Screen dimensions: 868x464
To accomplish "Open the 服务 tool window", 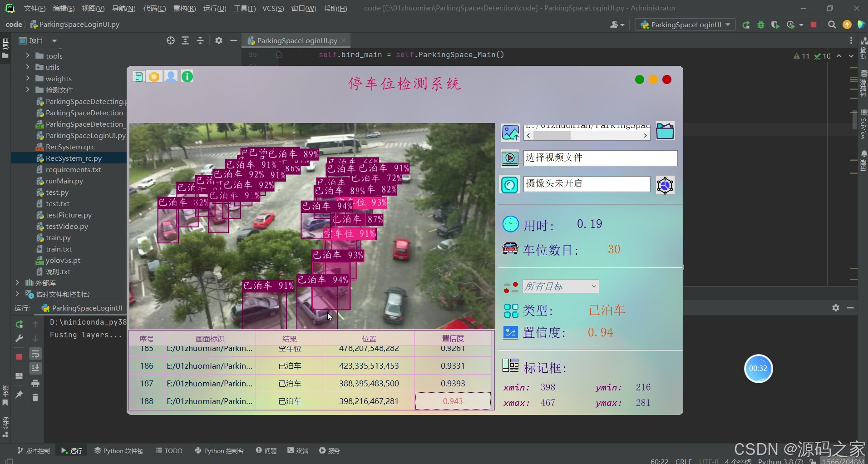I will [330, 450].
